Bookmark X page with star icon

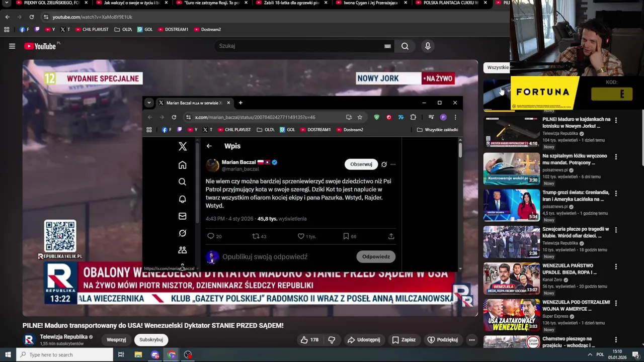360,117
